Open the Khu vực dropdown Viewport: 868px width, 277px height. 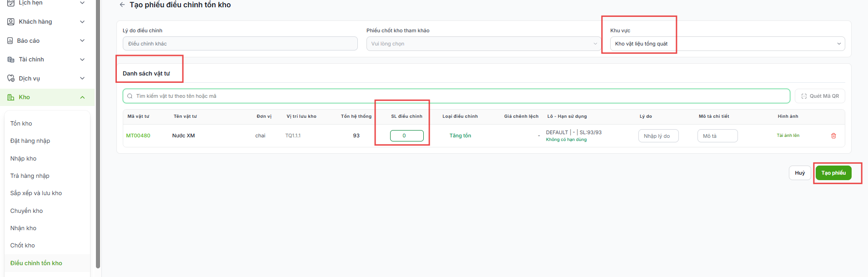(x=728, y=44)
